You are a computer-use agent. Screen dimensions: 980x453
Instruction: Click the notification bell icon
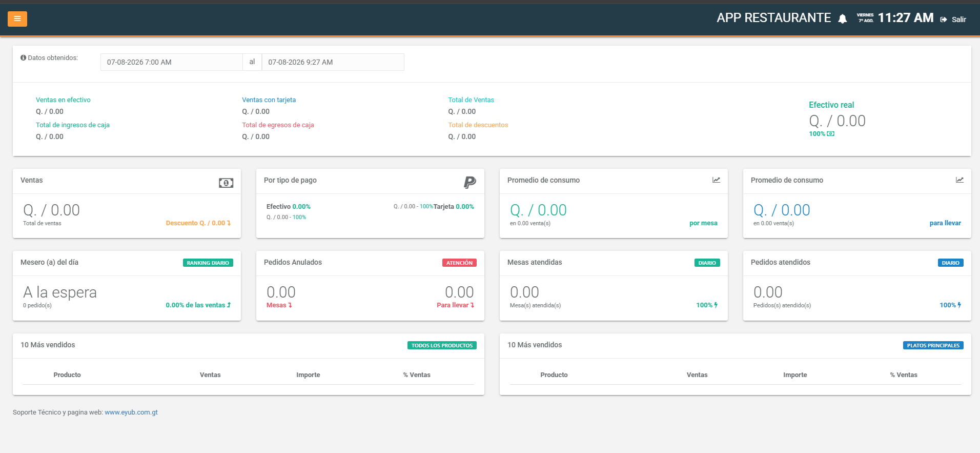click(x=843, y=19)
